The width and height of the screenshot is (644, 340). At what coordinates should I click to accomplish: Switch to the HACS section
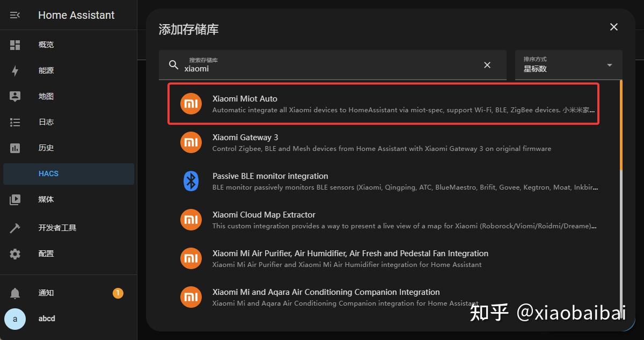[x=48, y=173]
